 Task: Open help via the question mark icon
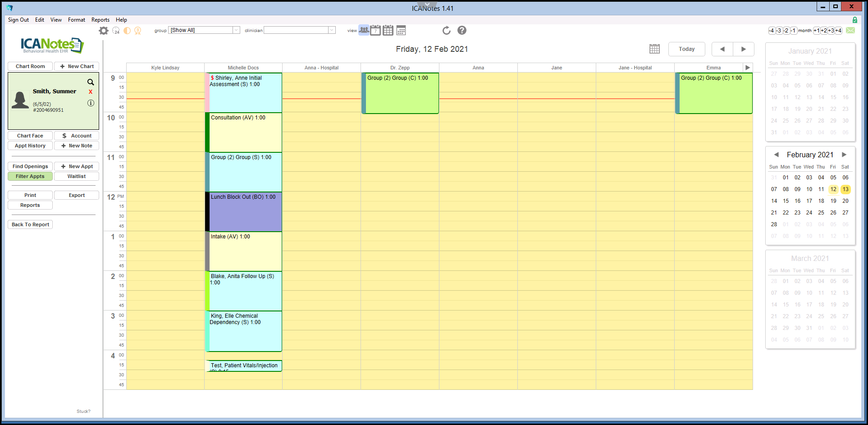click(462, 30)
